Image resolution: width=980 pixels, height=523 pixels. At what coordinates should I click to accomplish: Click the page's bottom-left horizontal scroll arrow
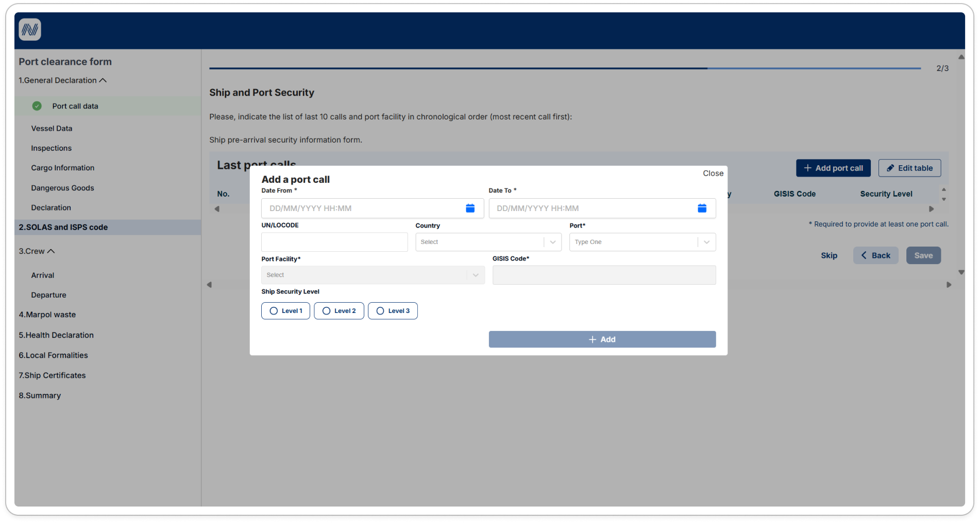(x=209, y=285)
